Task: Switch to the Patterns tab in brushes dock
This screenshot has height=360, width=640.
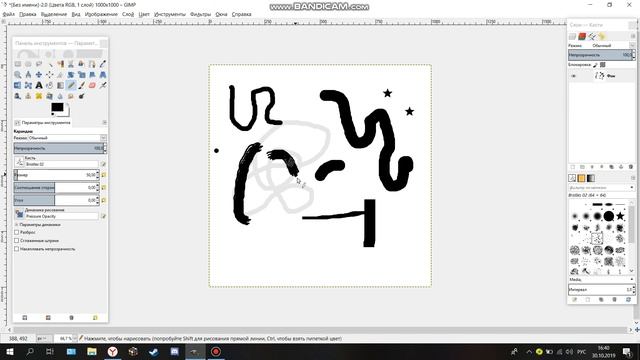Action: point(581,178)
